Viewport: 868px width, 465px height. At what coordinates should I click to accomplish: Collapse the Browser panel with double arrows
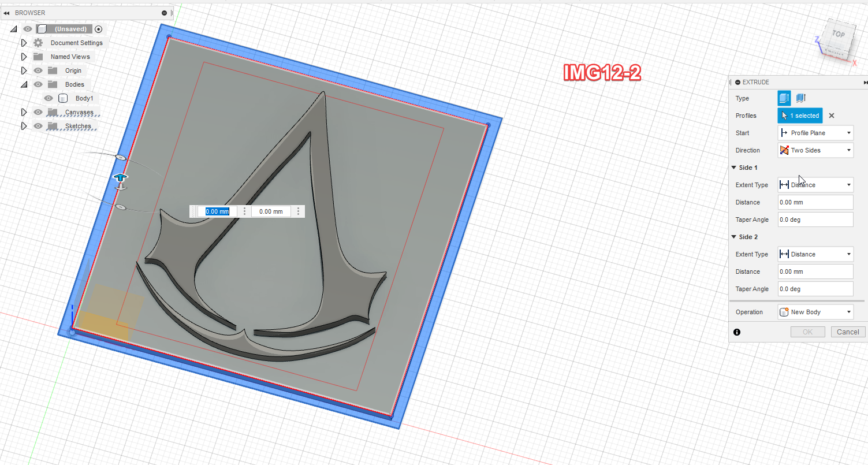[x=6, y=13]
